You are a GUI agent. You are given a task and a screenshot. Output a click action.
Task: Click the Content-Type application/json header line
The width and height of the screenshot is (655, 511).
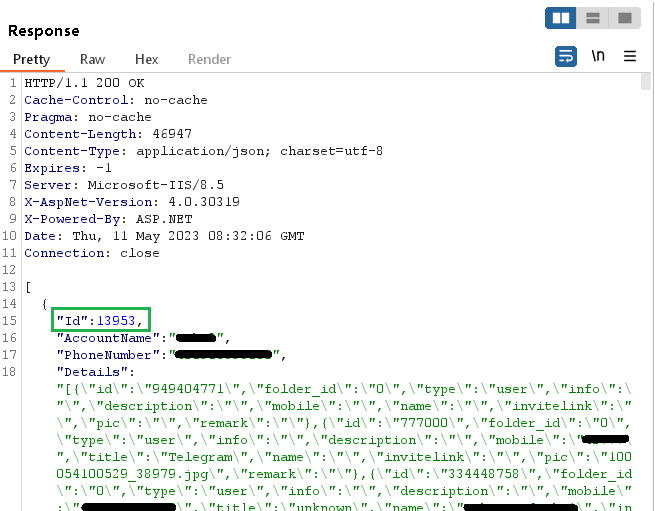coord(203,151)
